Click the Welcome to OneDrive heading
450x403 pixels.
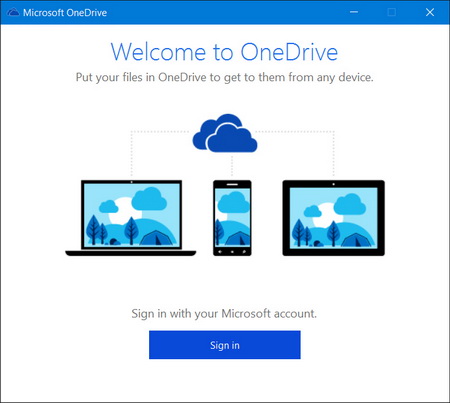224,52
